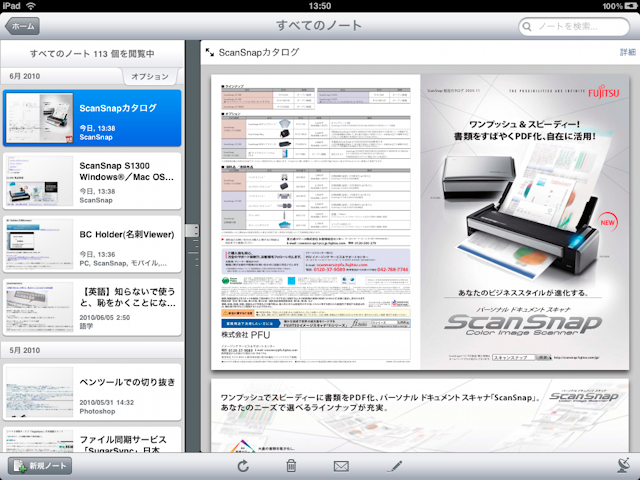The height and width of the screenshot is (480, 640).
Task: Tap the fullscreen expand arrows icon
Action: 210,52
